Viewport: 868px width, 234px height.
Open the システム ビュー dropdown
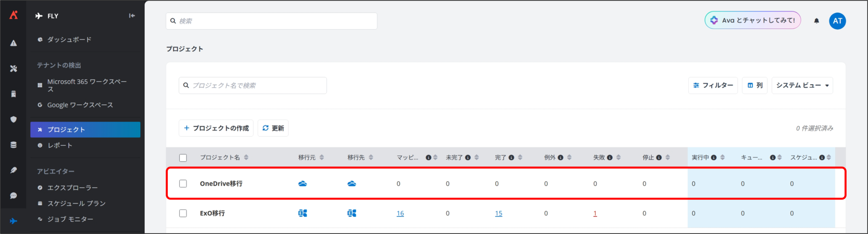(x=802, y=85)
